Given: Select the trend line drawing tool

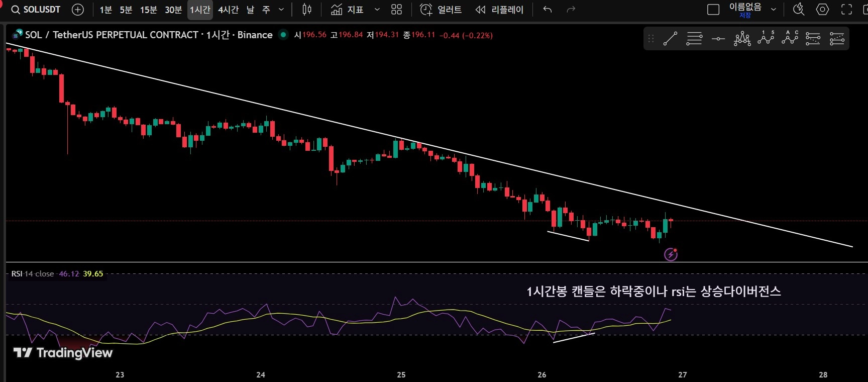Looking at the screenshot, I should 670,39.
